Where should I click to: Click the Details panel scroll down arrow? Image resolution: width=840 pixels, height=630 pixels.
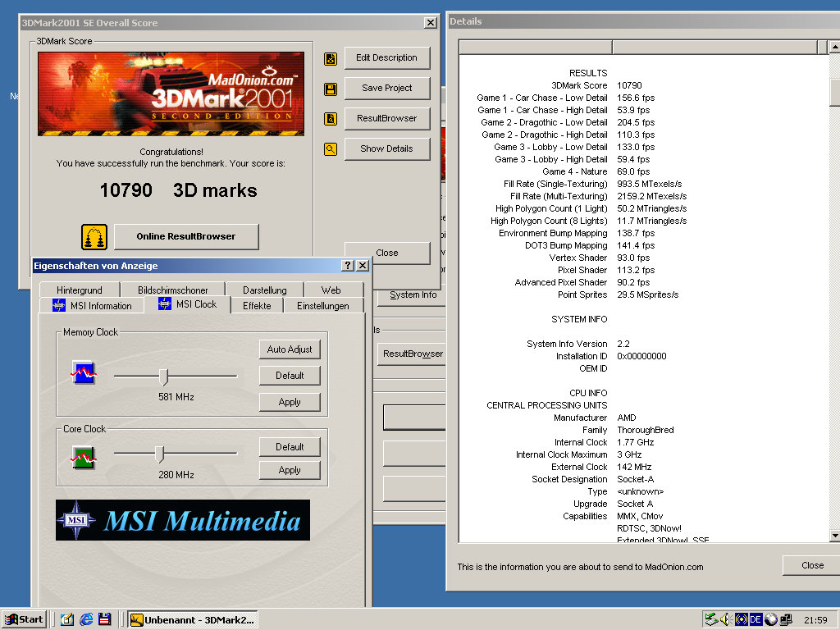click(834, 535)
